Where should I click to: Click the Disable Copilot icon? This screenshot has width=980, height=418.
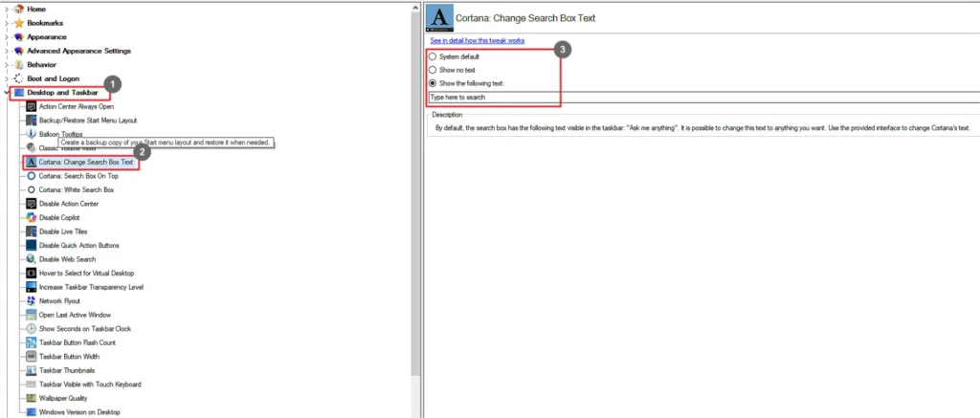coord(32,217)
